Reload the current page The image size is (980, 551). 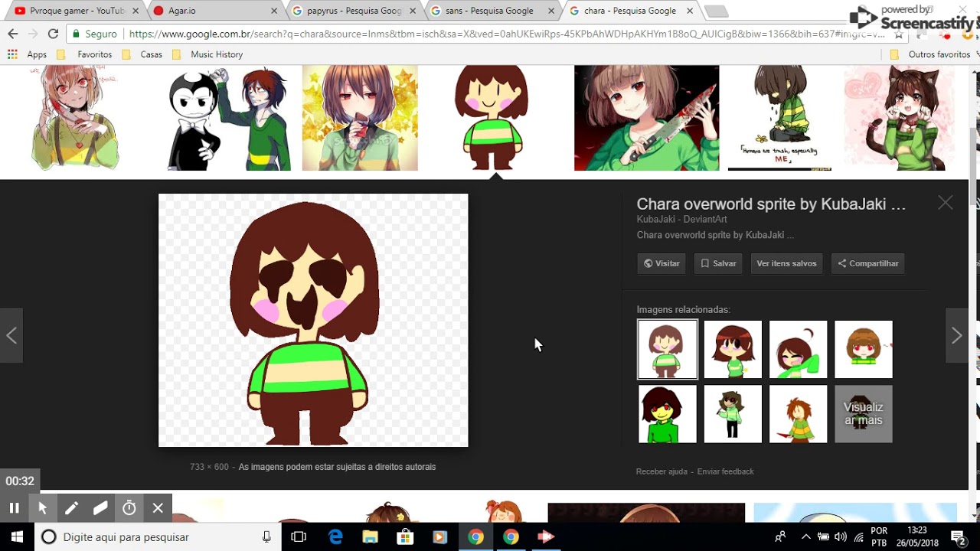(x=53, y=34)
